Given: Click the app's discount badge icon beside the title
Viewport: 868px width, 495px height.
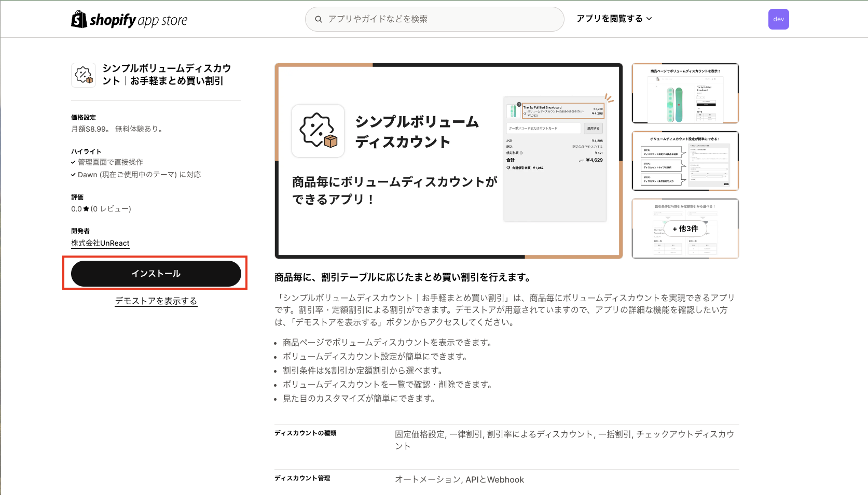Looking at the screenshot, I should [83, 75].
